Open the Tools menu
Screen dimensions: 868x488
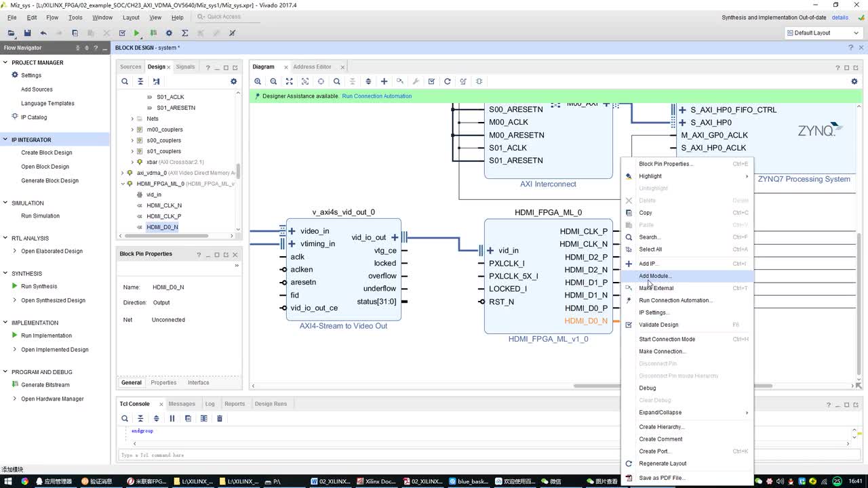75,17
